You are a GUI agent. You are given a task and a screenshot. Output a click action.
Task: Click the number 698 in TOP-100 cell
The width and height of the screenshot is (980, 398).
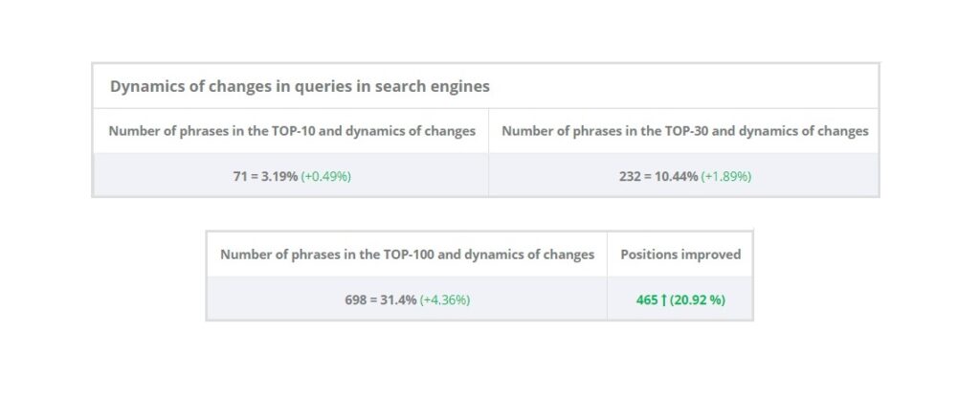click(356, 300)
